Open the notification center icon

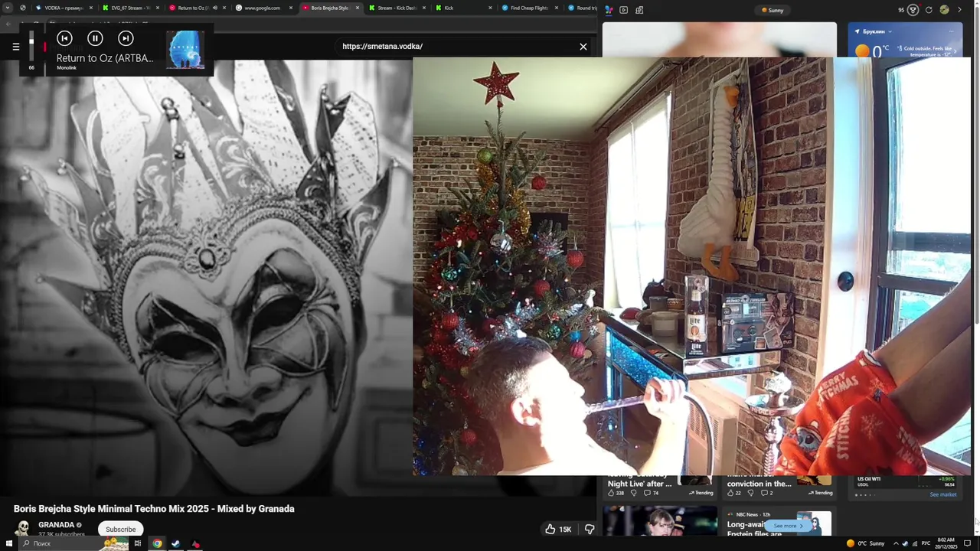(x=967, y=543)
